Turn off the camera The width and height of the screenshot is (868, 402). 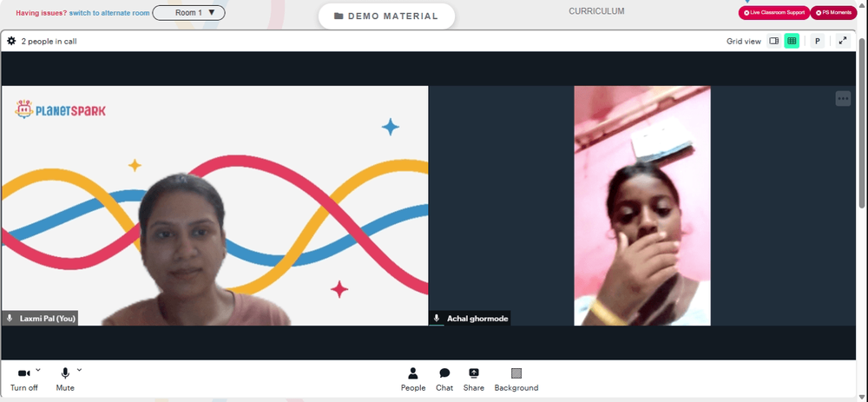pos(23,379)
